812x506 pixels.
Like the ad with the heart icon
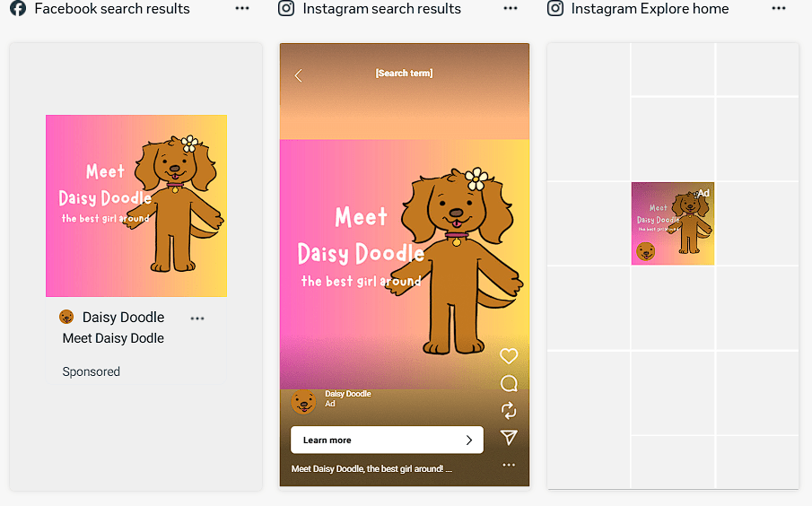pyautogui.click(x=509, y=356)
